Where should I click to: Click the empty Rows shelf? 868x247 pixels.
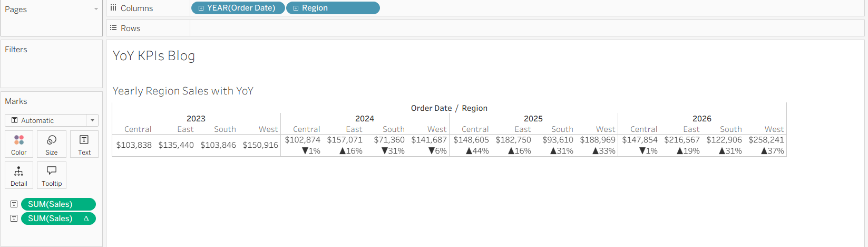tap(527, 28)
